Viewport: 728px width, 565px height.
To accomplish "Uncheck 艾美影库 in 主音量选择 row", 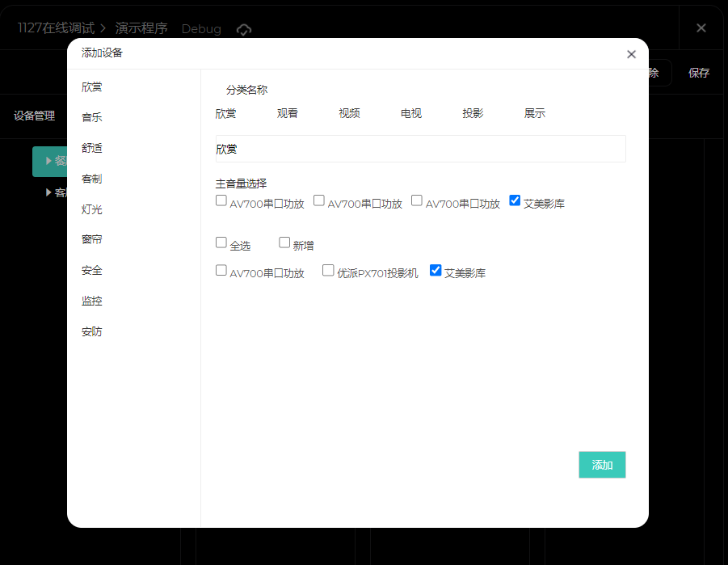I will coord(515,200).
